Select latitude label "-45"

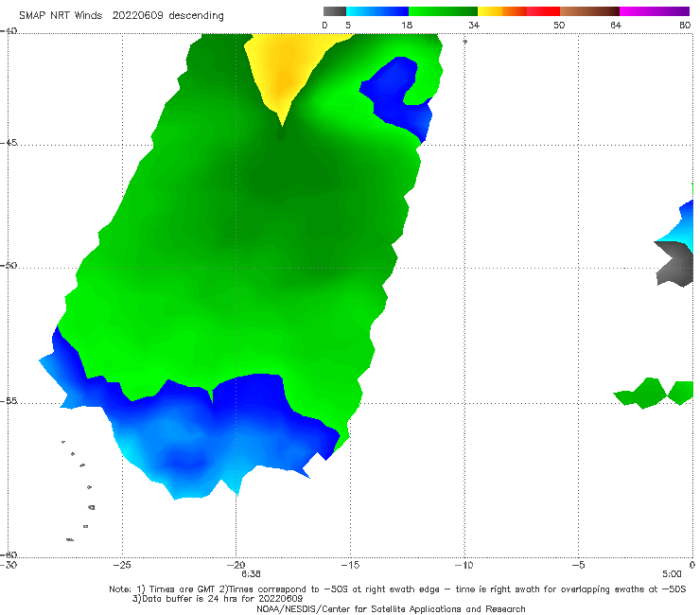coord(9,143)
